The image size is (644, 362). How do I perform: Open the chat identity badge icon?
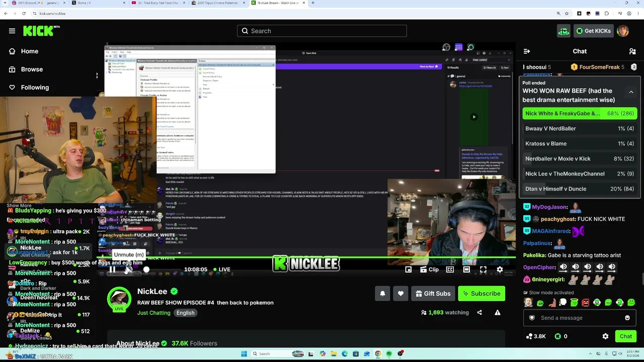pyautogui.click(x=532, y=318)
